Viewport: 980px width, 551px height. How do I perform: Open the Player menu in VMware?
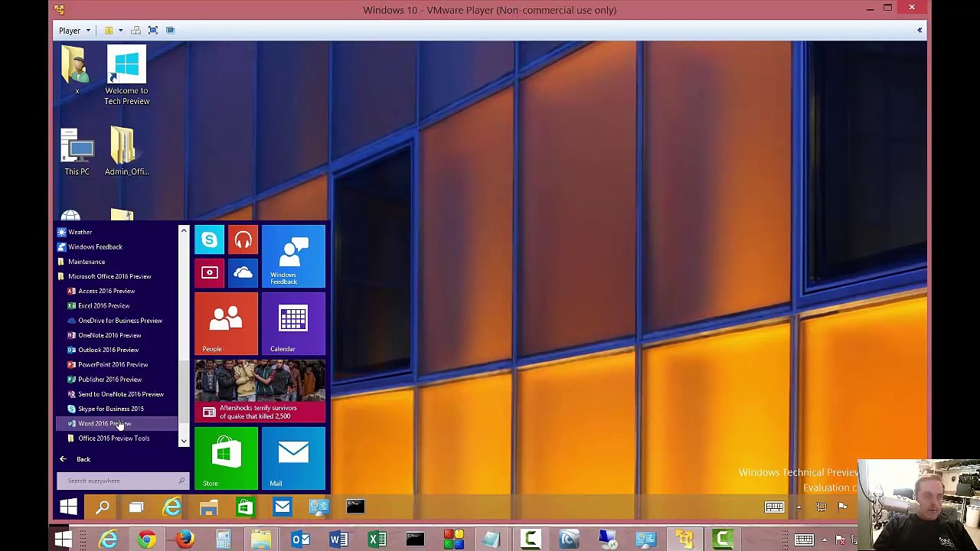[73, 31]
